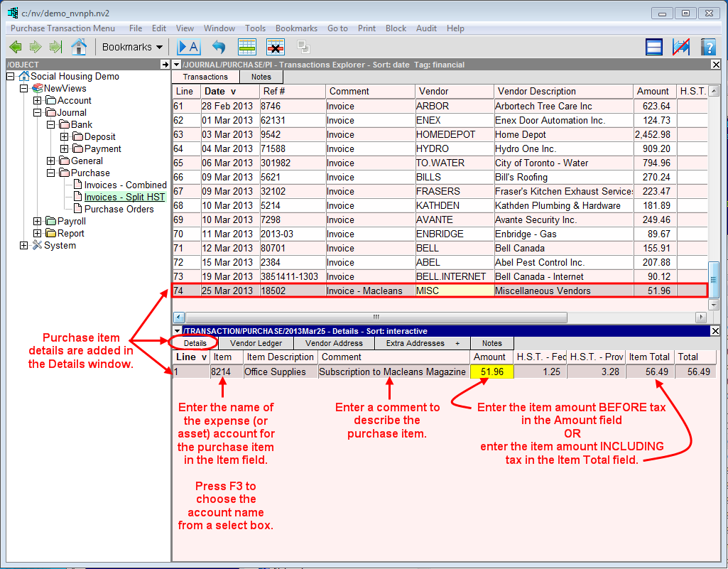Collapse the Purchase folder in tree
Viewport: 728px width, 569px height.
point(51,173)
